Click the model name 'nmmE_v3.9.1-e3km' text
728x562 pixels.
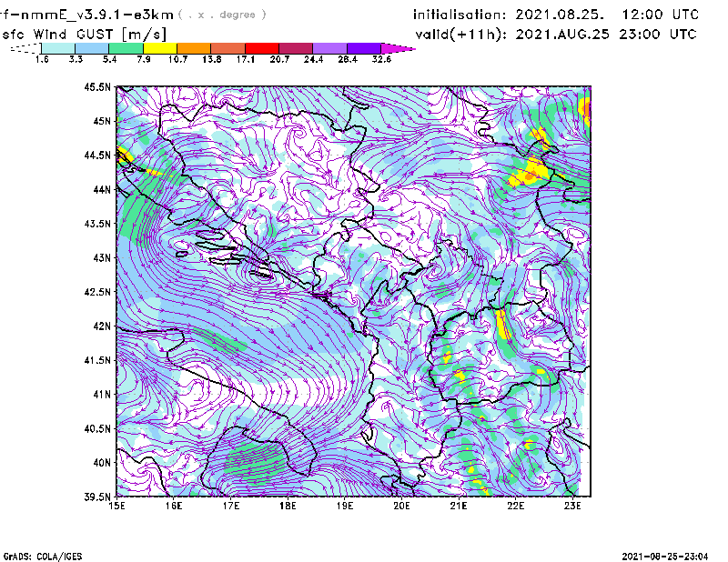tap(97, 15)
